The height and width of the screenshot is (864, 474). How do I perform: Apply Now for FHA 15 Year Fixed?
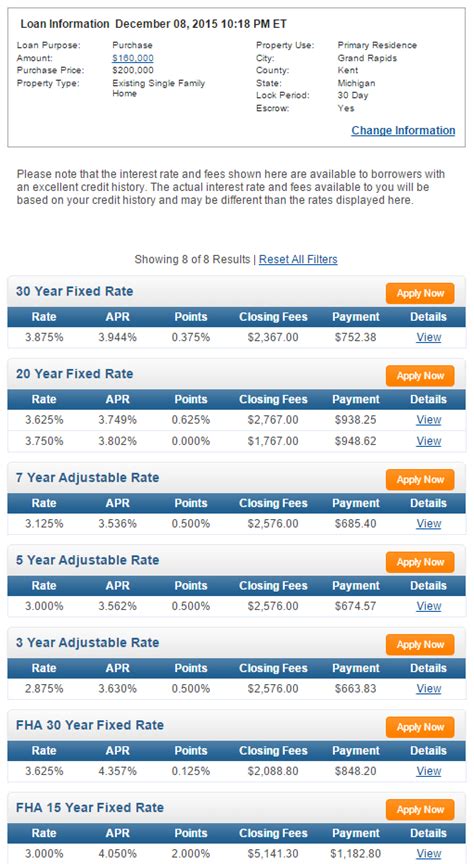(420, 809)
